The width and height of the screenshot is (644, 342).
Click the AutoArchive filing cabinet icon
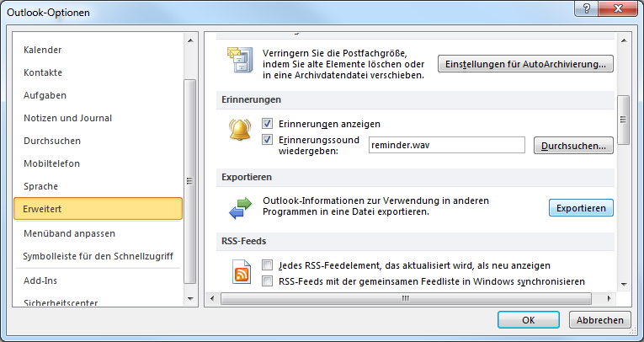240,60
